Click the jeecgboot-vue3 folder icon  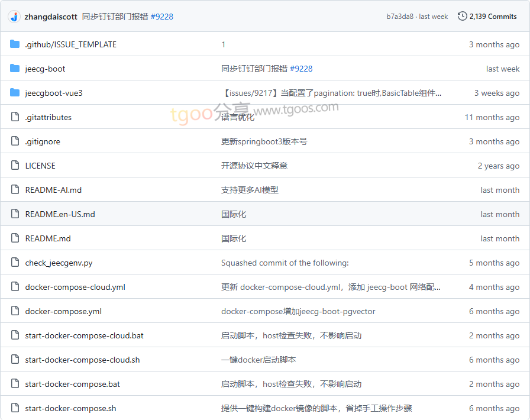15,93
